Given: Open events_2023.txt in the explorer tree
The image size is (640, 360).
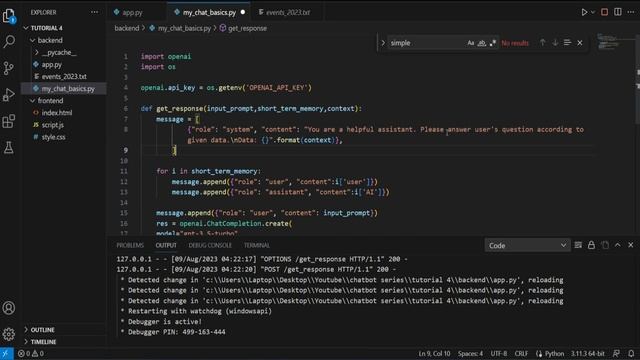Looking at the screenshot, I should click(63, 76).
